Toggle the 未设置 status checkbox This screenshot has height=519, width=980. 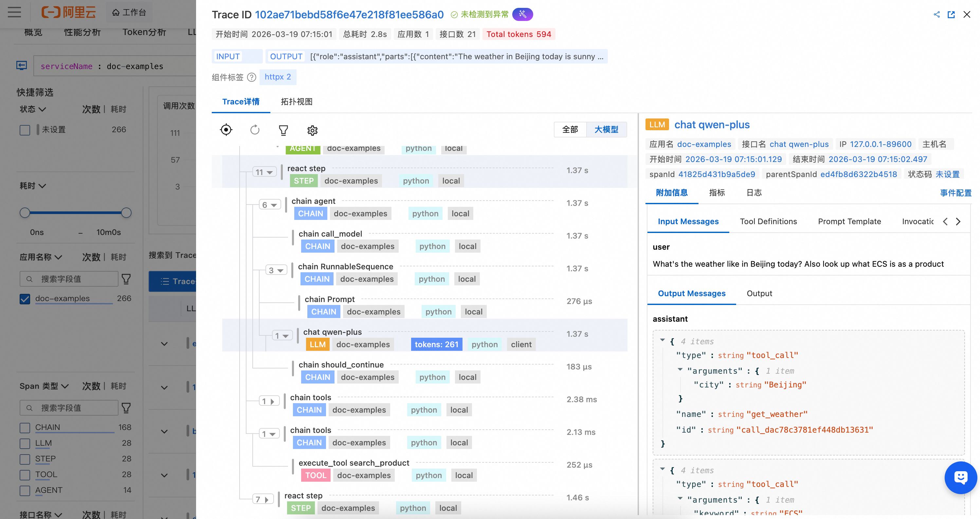coord(25,130)
